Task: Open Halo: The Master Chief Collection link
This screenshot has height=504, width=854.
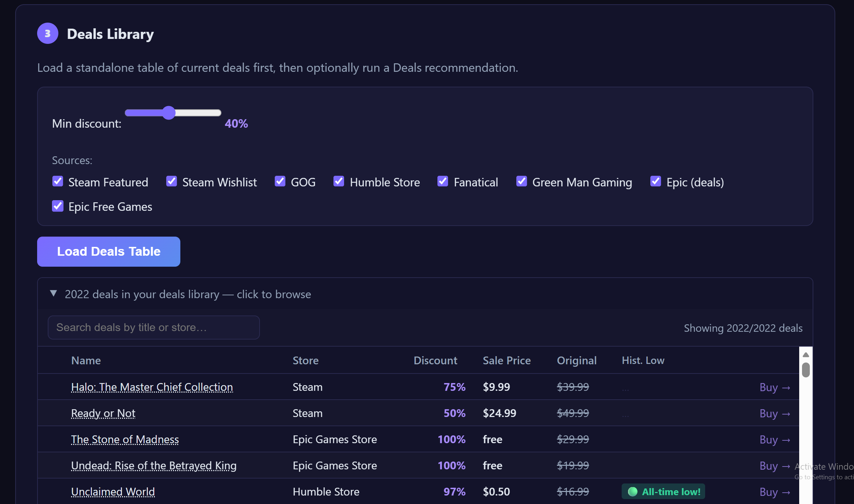Action: 152,387
